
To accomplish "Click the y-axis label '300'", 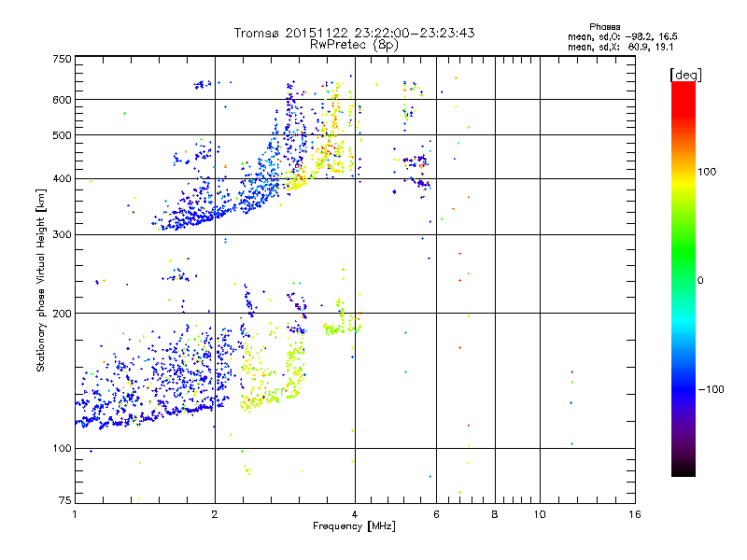I will [x=62, y=235].
